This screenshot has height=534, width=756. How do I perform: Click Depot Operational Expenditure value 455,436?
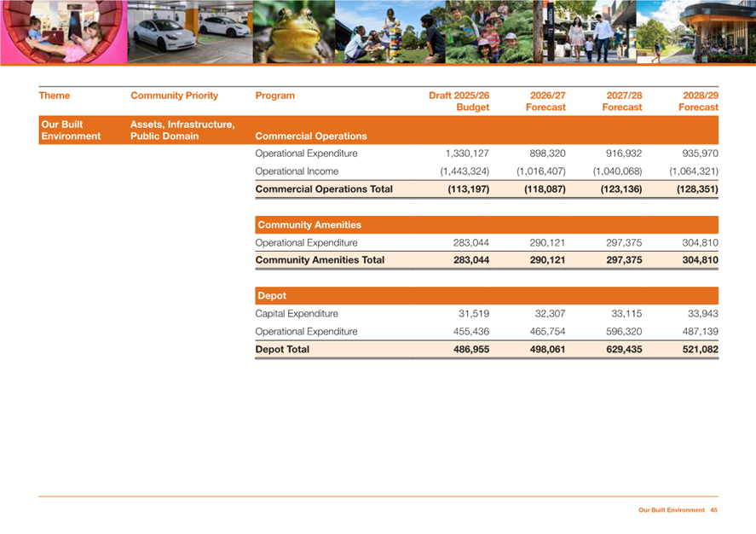471,331
